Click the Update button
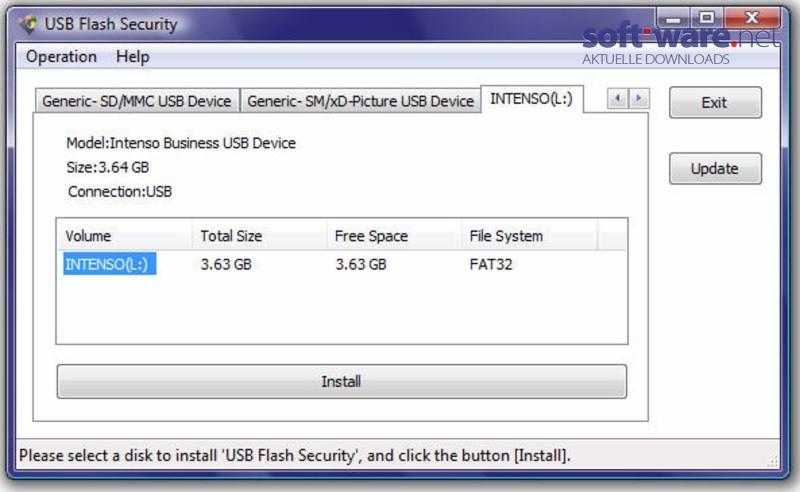 715,168
